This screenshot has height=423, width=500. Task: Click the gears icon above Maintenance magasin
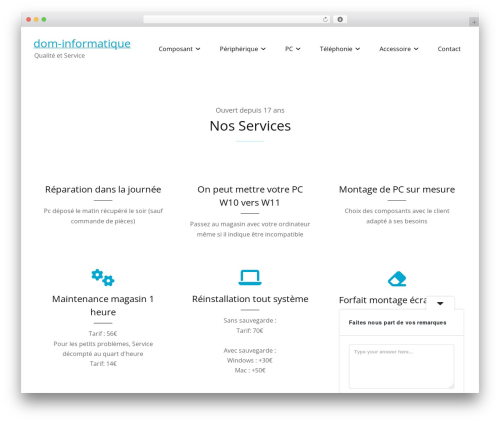pyautogui.click(x=103, y=277)
